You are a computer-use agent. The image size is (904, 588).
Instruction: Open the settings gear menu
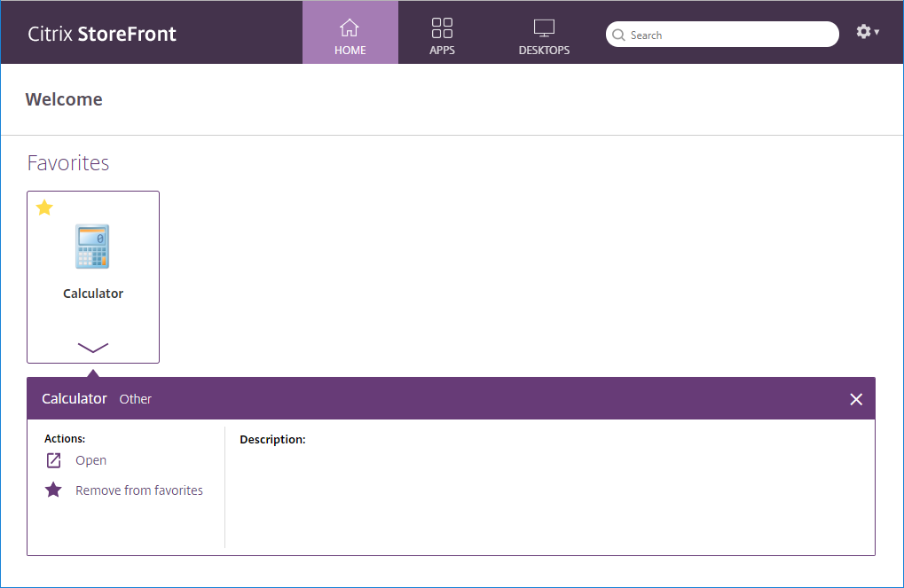[x=861, y=31]
